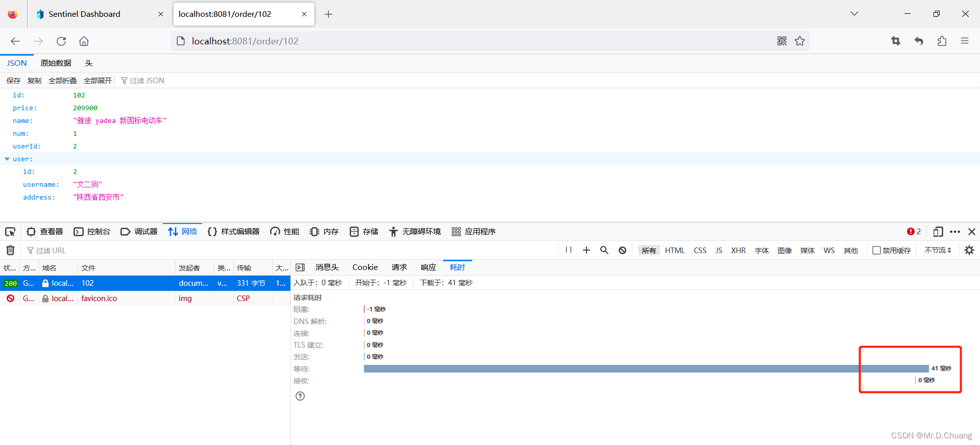The width and height of the screenshot is (980, 445).
Task: Open network search panel
Action: click(x=604, y=250)
